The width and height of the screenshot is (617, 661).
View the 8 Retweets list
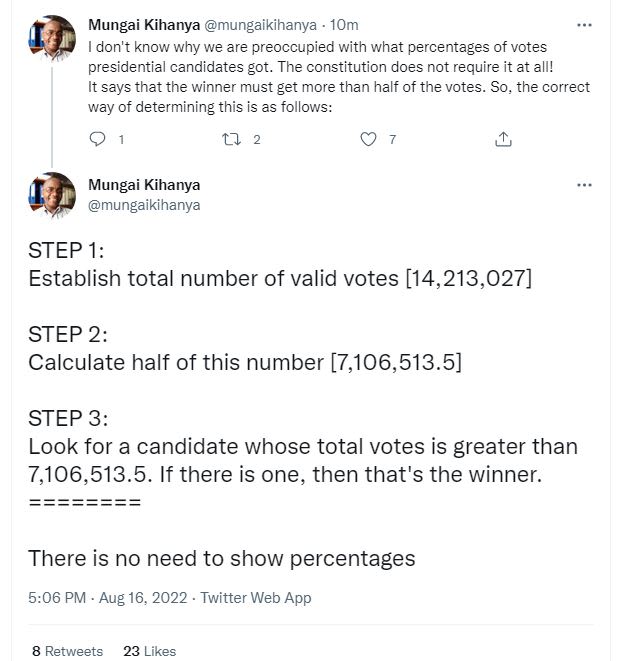(67, 651)
